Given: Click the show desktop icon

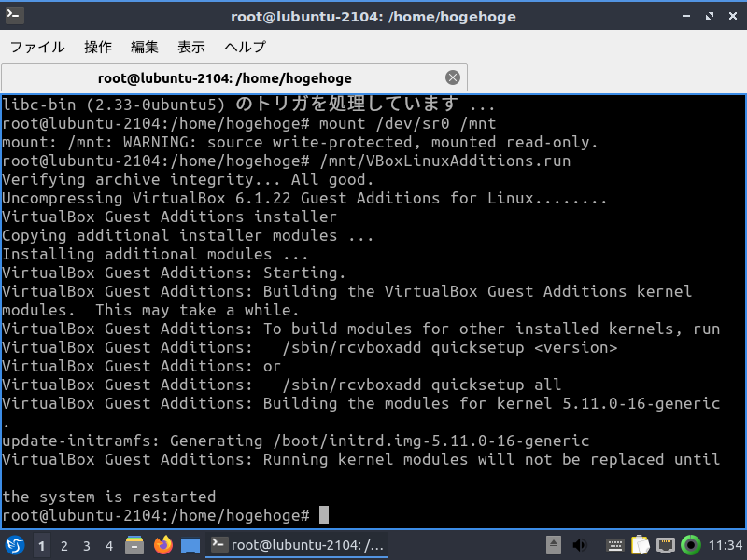Looking at the screenshot, I should [190, 546].
